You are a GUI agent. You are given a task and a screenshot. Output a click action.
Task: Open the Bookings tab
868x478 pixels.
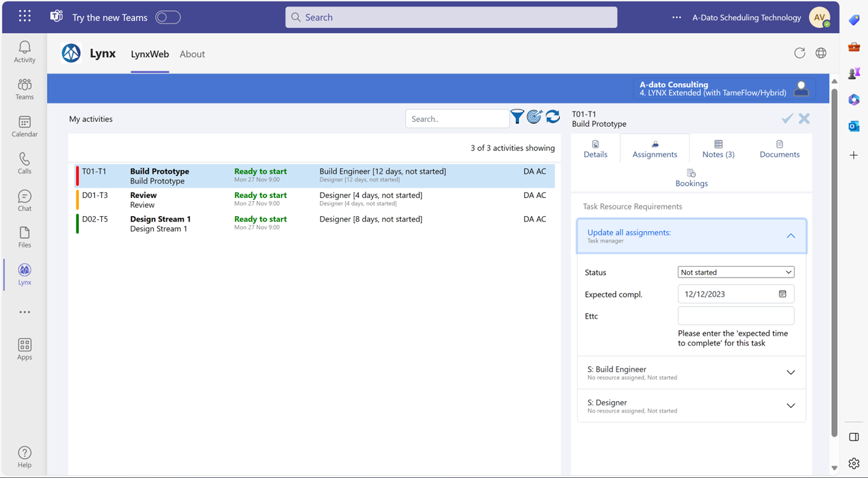tap(691, 178)
